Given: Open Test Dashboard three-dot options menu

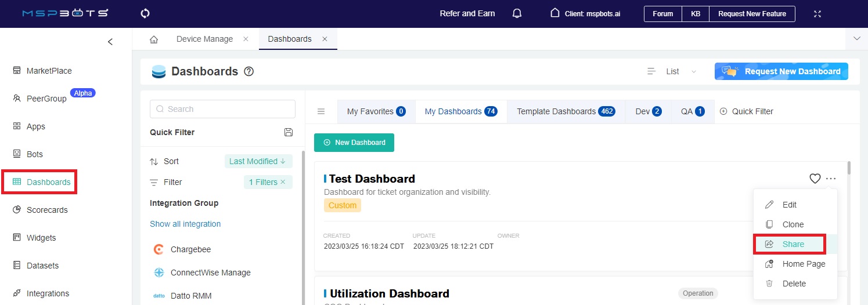Looking at the screenshot, I should 831,179.
